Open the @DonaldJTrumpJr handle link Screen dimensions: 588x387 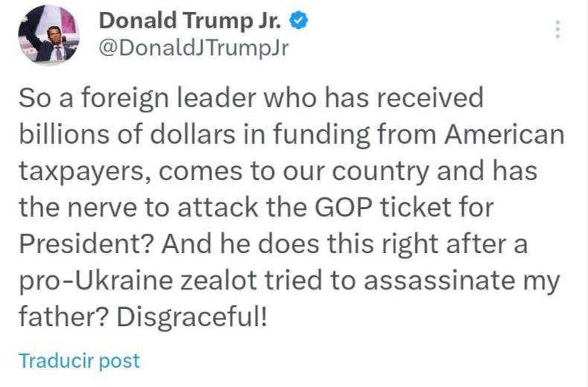tap(193, 49)
